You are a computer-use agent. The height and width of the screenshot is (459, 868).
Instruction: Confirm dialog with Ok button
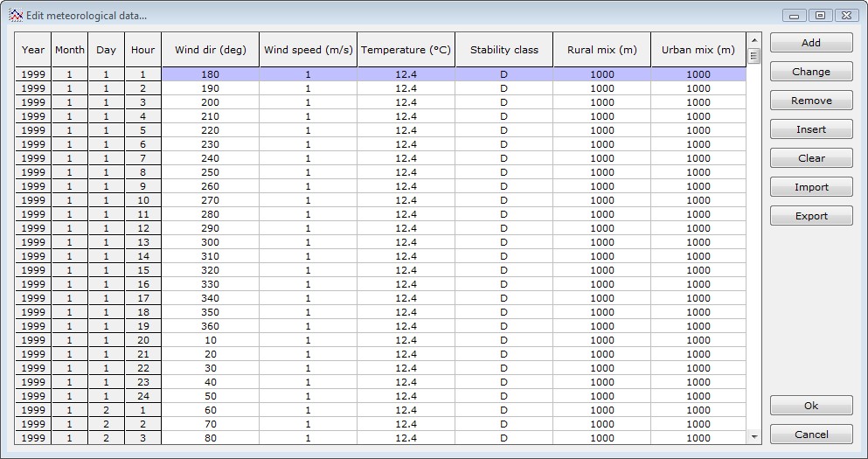(810, 406)
